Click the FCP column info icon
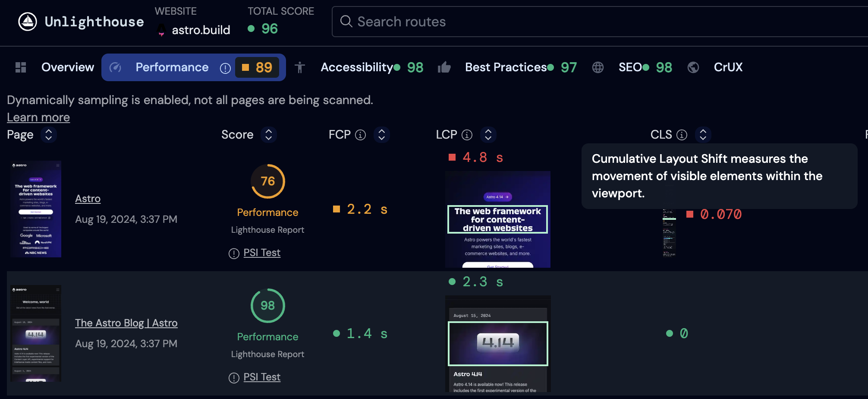The image size is (868, 399). click(360, 135)
